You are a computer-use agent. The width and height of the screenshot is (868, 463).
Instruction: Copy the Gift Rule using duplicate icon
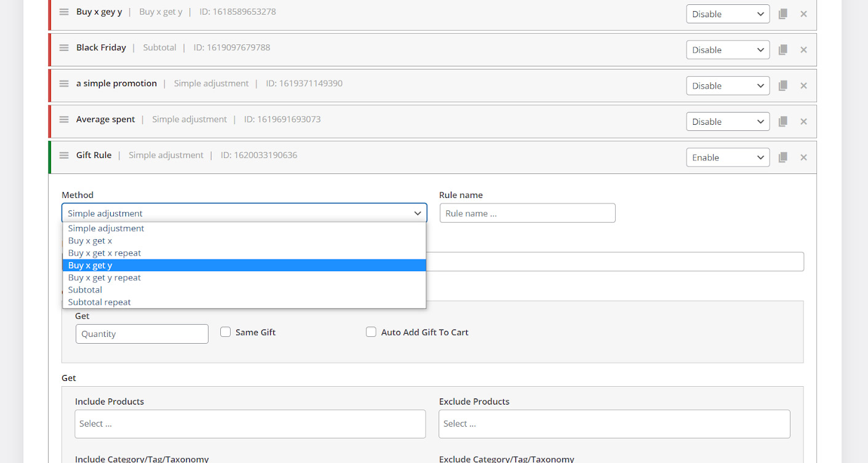point(782,157)
